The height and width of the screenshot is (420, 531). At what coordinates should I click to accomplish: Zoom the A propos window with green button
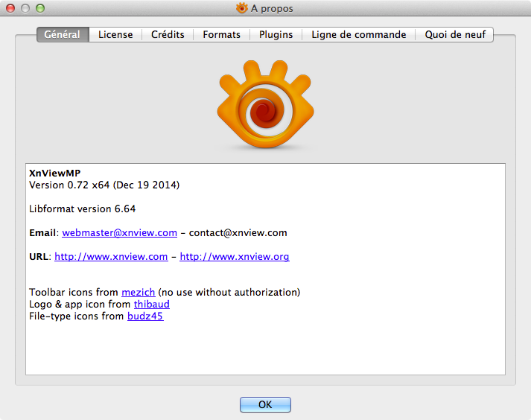tap(40, 8)
